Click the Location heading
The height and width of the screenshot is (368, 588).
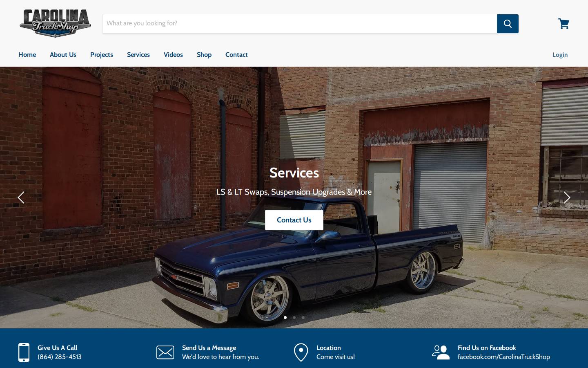click(x=329, y=348)
